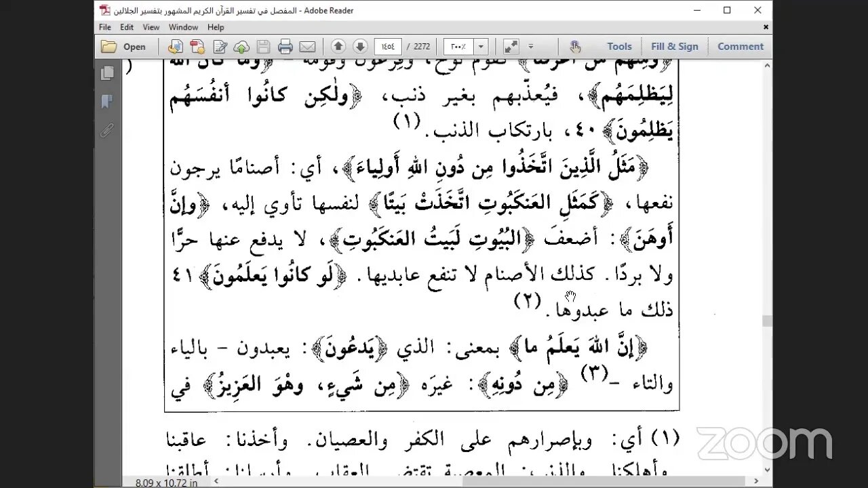The width and height of the screenshot is (868, 488).
Task: Expand the toolbar customize dropdown arrow
Action: (530, 47)
